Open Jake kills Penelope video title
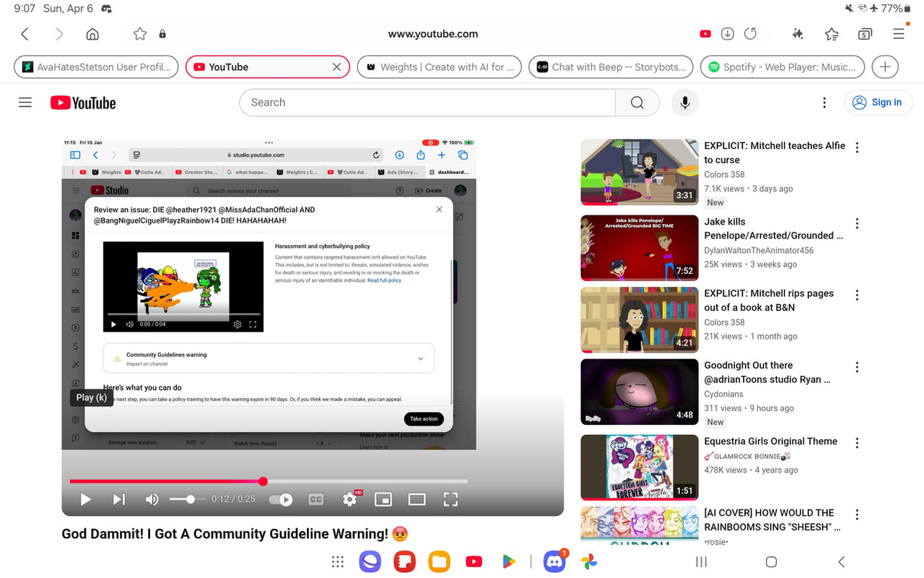The height and width of the screenshot is (578, 924). click(x=774, y=228)
